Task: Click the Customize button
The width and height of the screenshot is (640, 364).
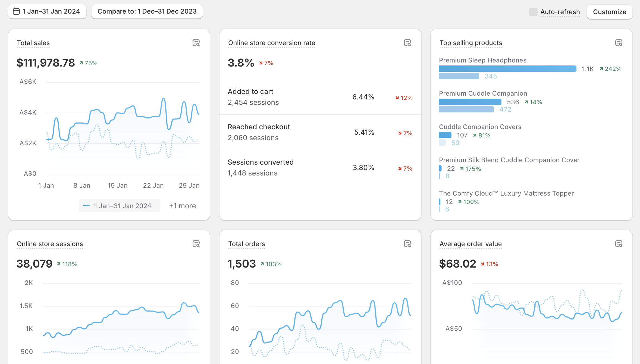Action: tap(610, 12)
